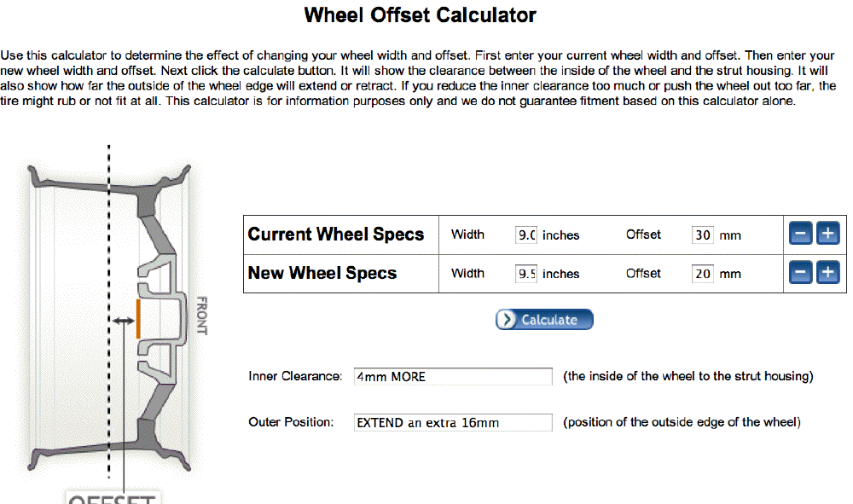This screenshot has width=853, height=504.
Task: Click the New Wheel Specs row label
Action: click(x=322, y=274)
